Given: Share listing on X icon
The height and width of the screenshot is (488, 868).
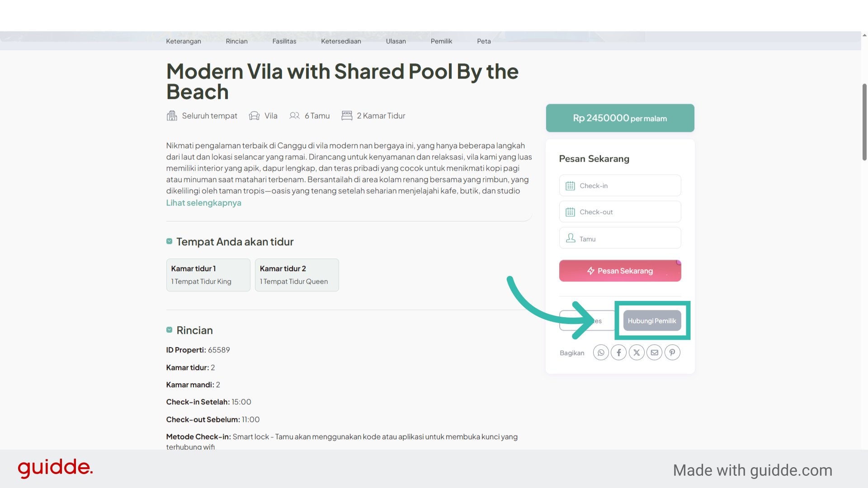Looking at the screenshot, I should [637, 352].
